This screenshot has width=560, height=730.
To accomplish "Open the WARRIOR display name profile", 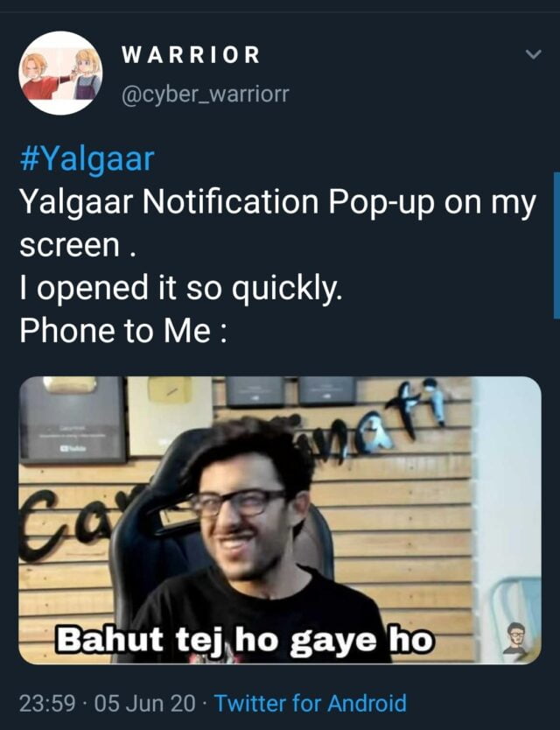I will [191, 54].
